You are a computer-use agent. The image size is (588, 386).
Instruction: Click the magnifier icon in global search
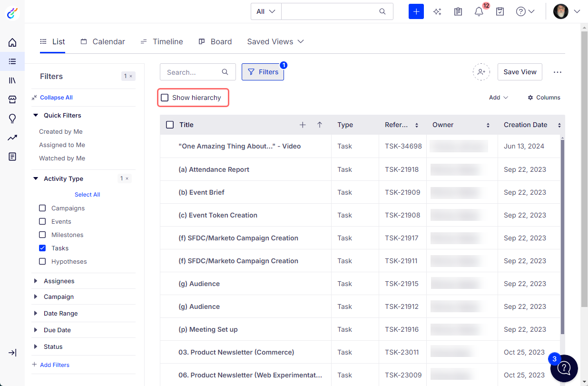(x=382, y=11)
